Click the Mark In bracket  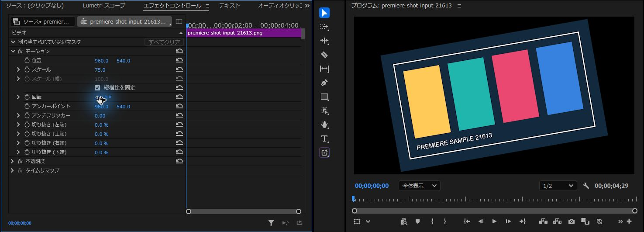click(432, 222)
